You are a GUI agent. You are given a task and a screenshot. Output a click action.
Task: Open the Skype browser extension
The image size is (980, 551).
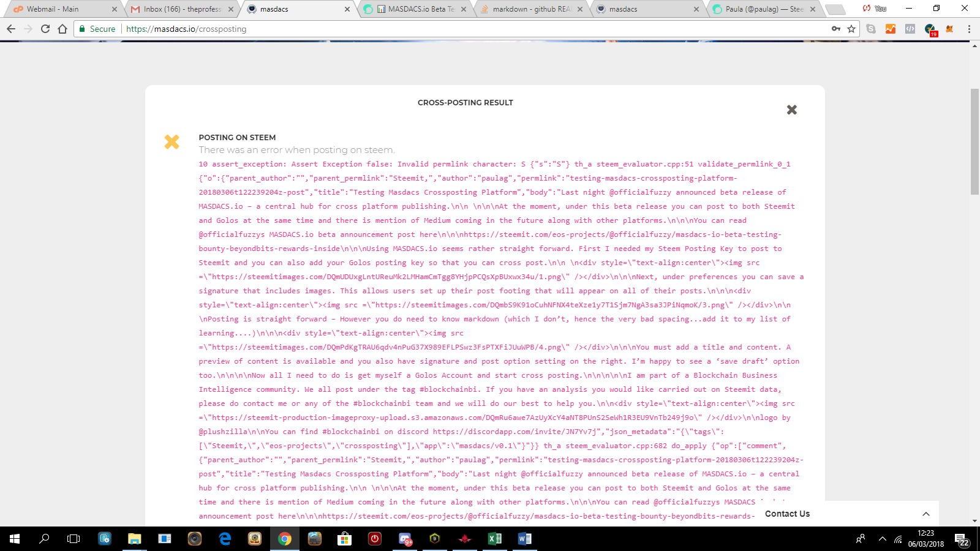(871, 29)
